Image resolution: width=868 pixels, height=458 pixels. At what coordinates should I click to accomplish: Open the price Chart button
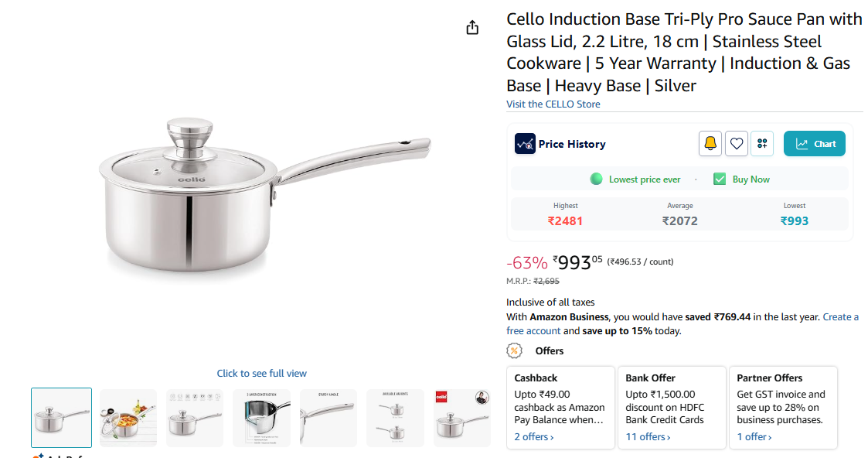(x=815, y=144)
